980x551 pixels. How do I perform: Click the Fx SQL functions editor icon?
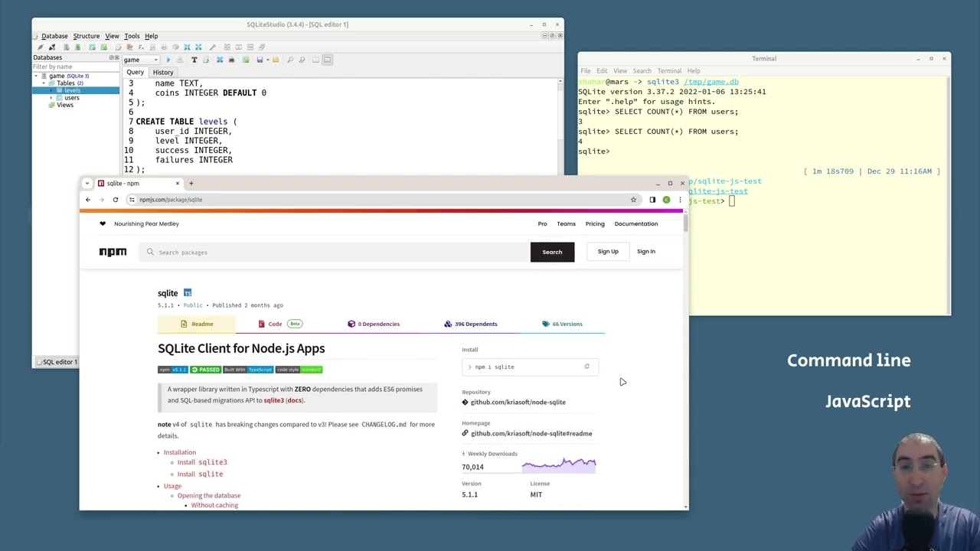click(141, 47)
